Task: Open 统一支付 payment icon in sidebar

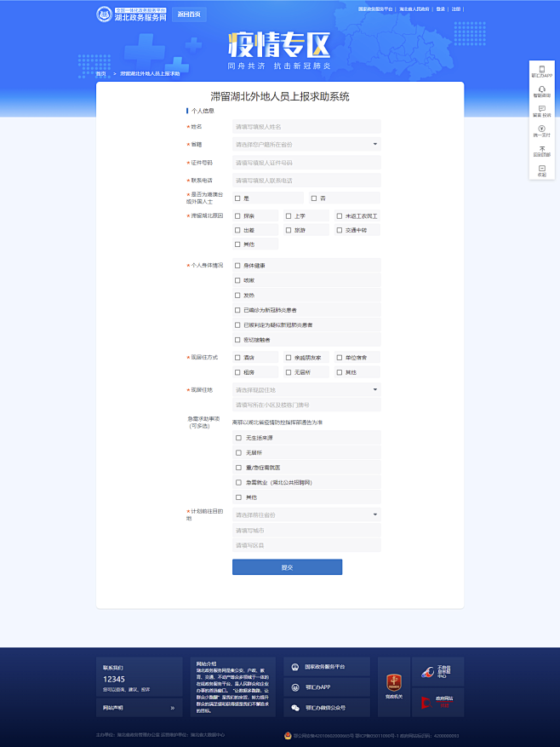Action: pos(541,129)
